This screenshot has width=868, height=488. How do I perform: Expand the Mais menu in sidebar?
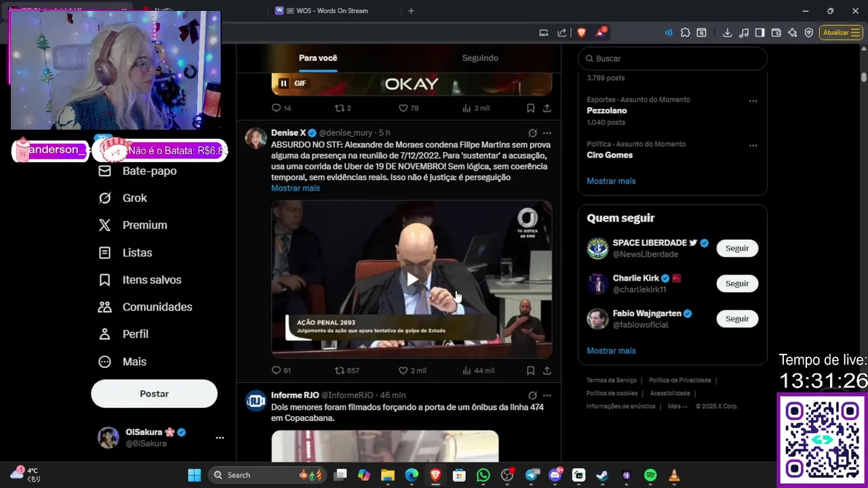coord(123,362)
